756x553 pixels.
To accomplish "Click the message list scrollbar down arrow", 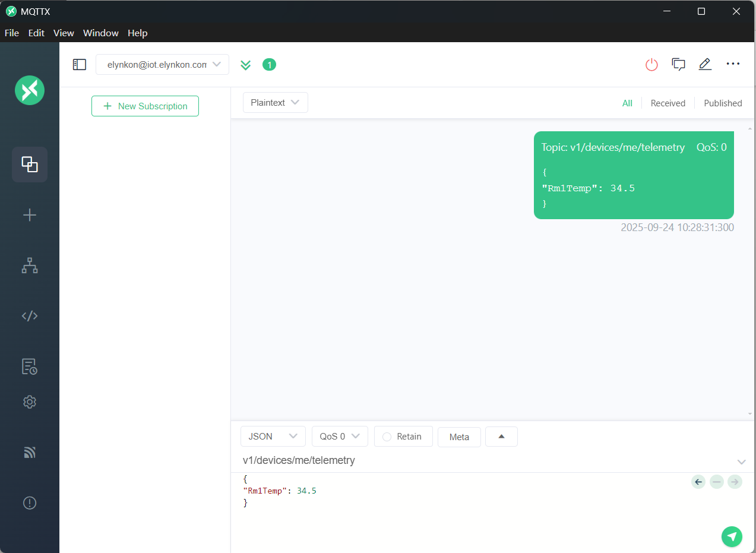I will 750,413.
